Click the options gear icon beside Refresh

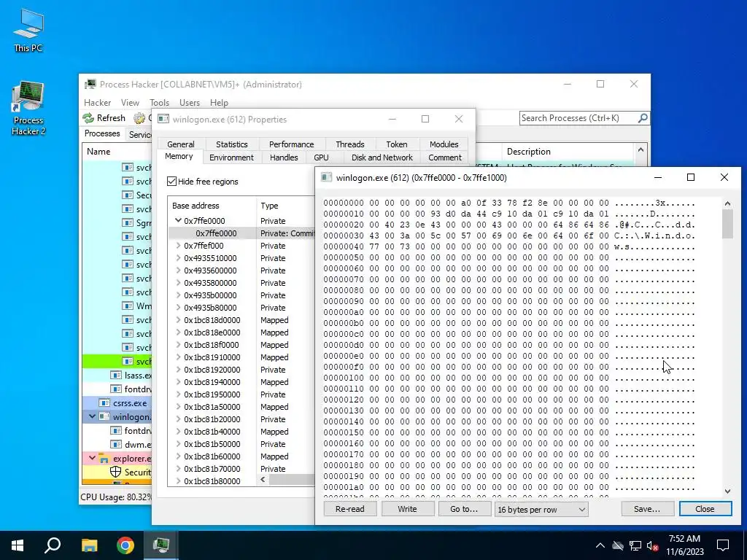(139, 118)
